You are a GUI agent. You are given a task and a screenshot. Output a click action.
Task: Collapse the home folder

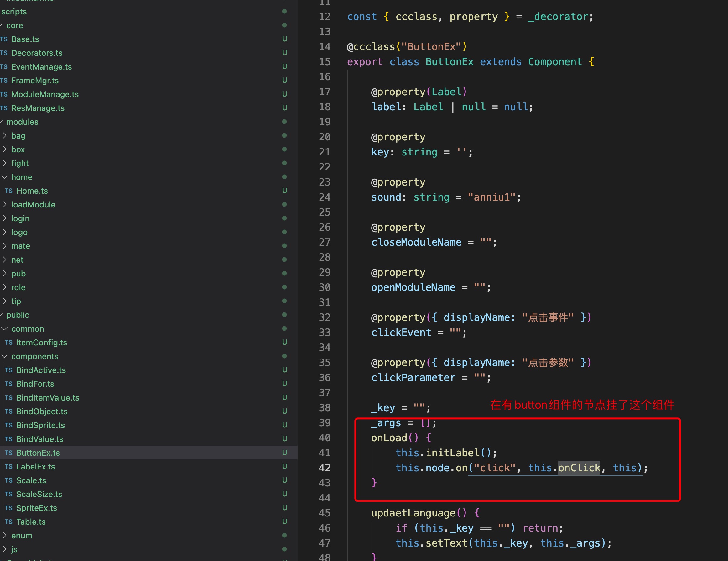click(5, 177)
